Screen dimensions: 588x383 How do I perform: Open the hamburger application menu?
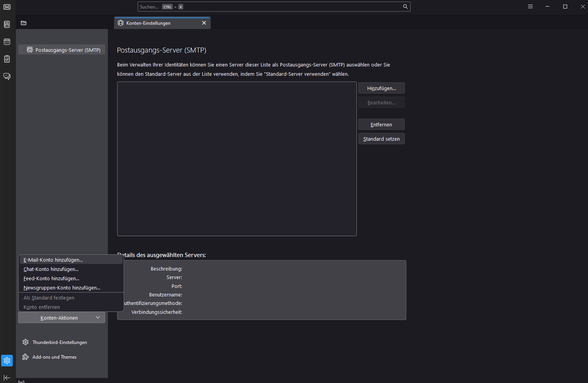tap(530, 7)
